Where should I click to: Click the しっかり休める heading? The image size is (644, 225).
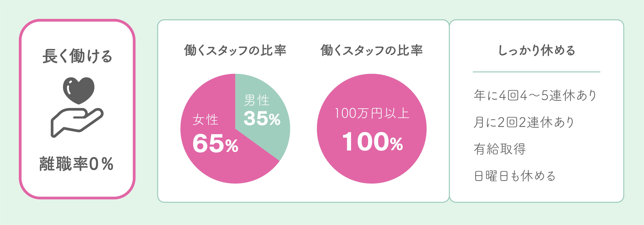pos(537,51)
